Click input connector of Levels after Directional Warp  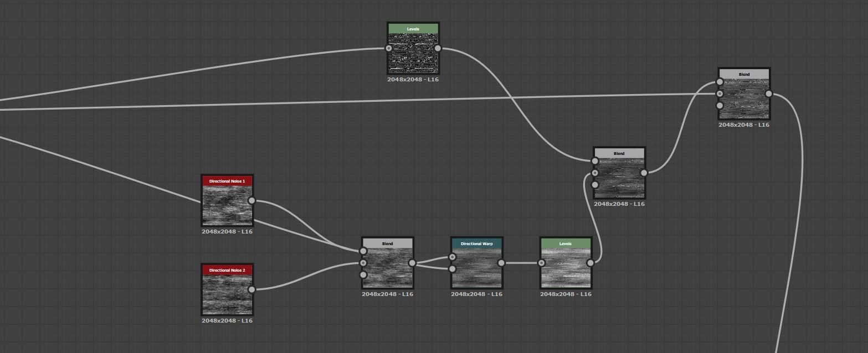pos(542,263)
